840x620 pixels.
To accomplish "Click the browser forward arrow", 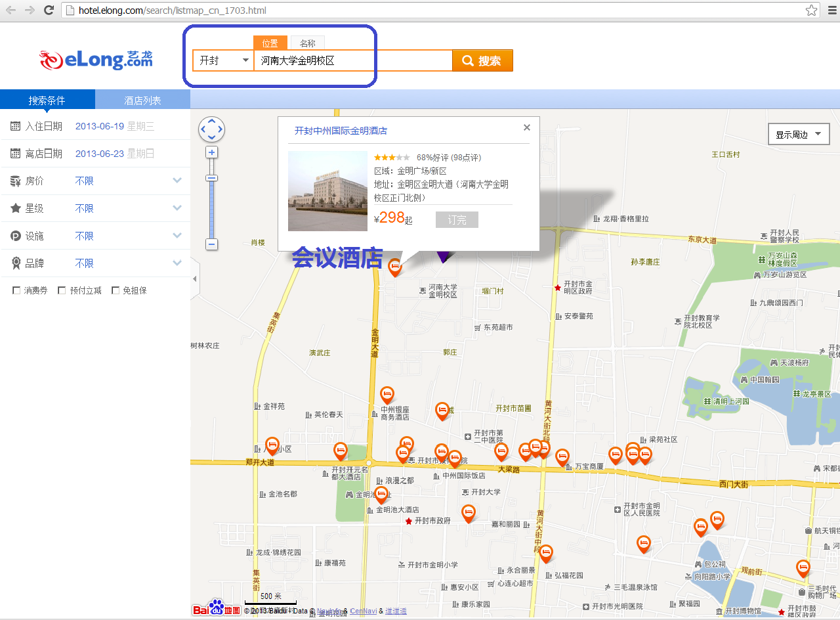I will (x=30, y=11).
